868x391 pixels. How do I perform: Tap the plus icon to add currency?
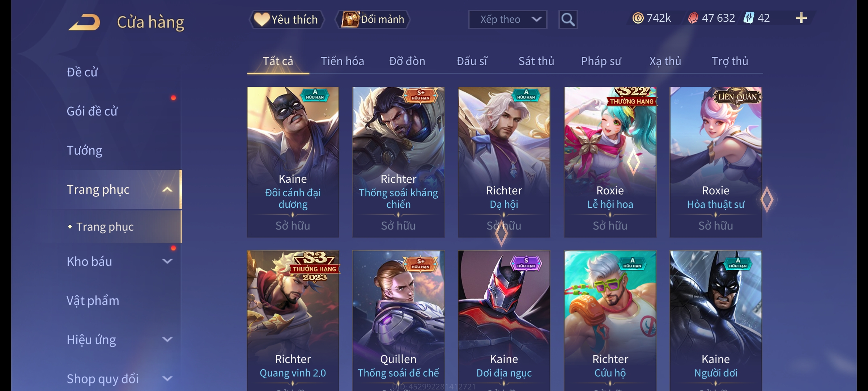tap(801, 18)
